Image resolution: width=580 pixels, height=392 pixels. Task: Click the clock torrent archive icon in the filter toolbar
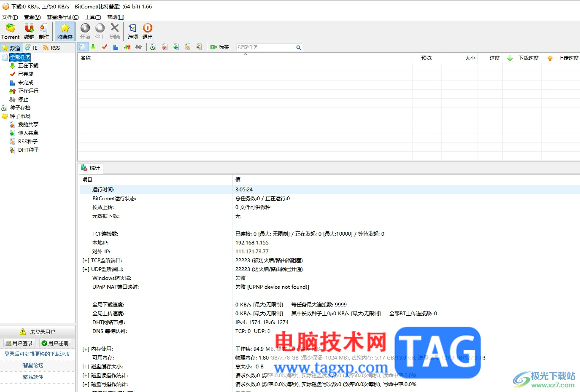coord(153,47)
